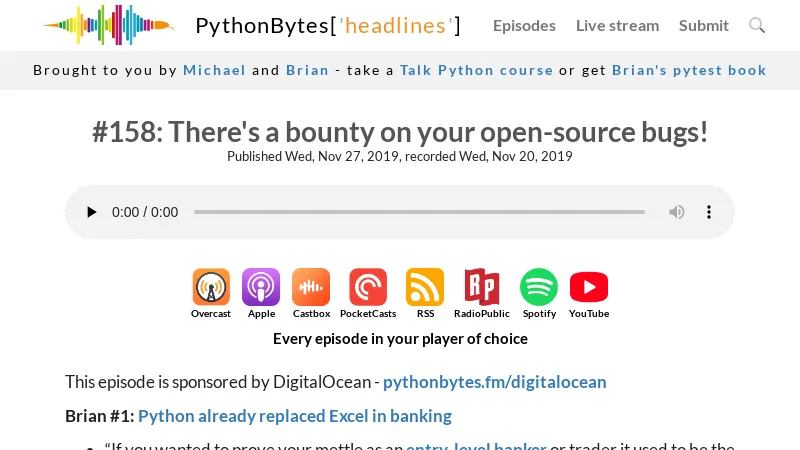
Task: Open the Submit page
Action: click(x=704, y=25)
